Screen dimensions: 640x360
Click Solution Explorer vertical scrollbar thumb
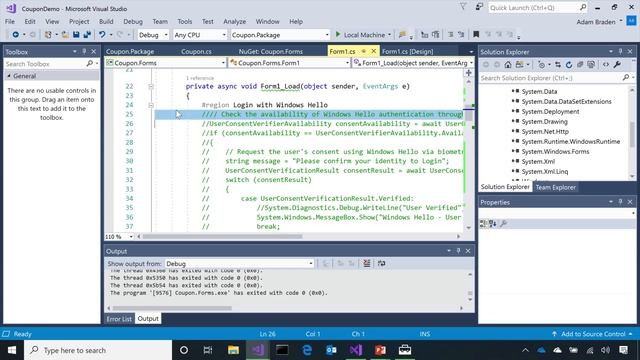tap(632, 134)
